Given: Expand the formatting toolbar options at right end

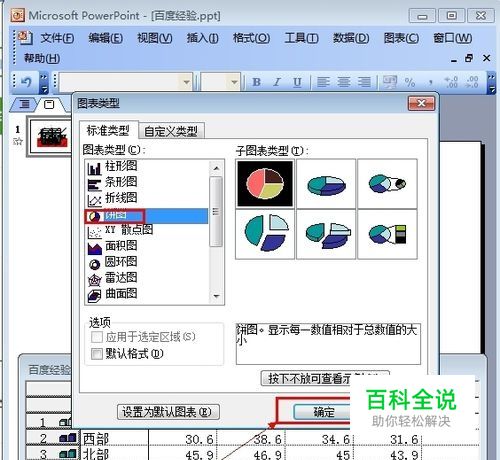Looking at the screenshot, I should click(491, 82).
